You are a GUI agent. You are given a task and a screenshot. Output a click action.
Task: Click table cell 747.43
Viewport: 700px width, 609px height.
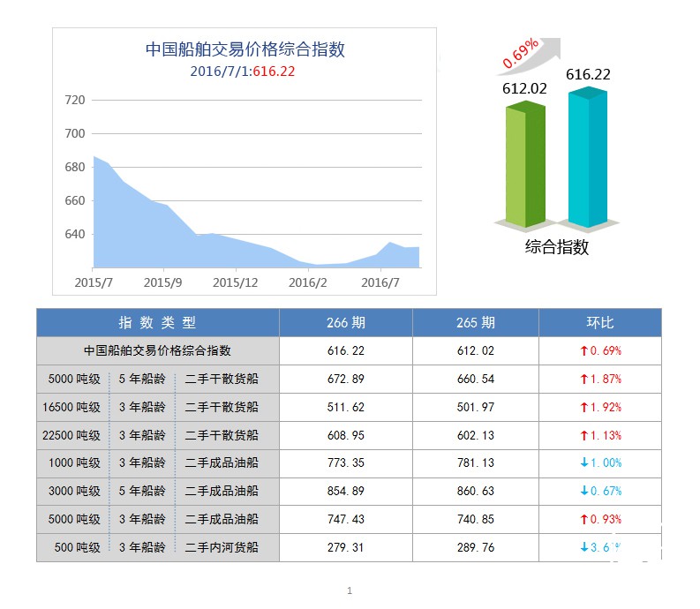pyautogui.click(x=346, y=519)
